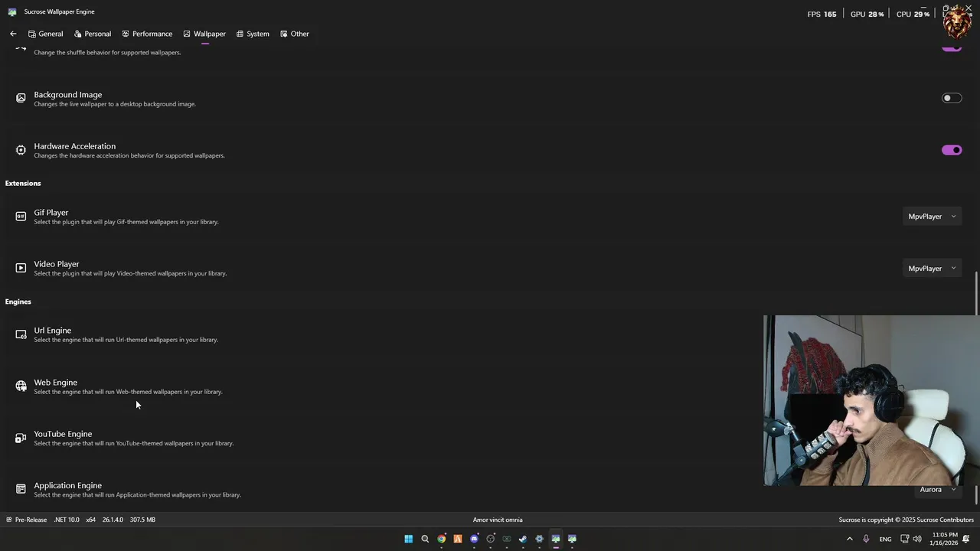Click the Gif Player row icon

21,217
